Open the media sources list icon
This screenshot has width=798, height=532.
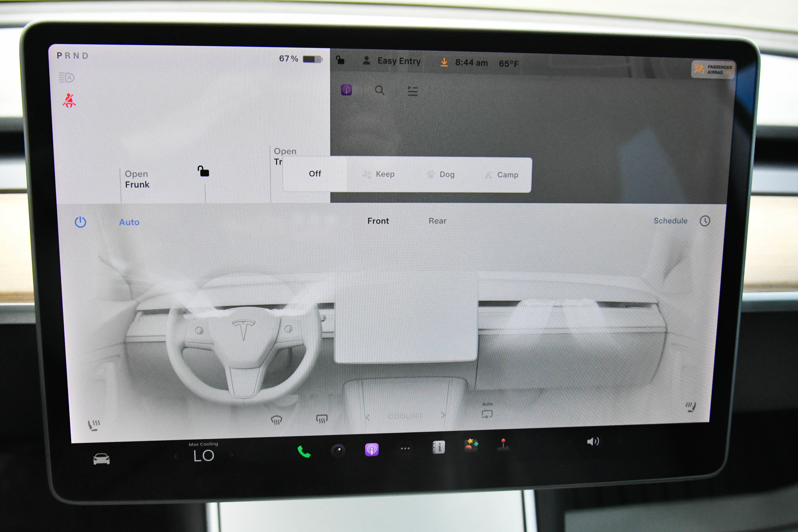(x=412, y=91)
